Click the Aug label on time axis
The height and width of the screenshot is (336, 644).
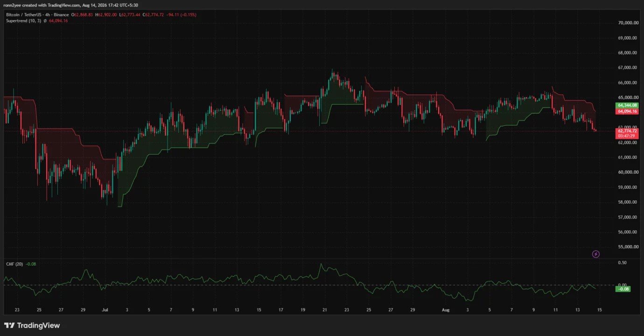tap(445, 309)
